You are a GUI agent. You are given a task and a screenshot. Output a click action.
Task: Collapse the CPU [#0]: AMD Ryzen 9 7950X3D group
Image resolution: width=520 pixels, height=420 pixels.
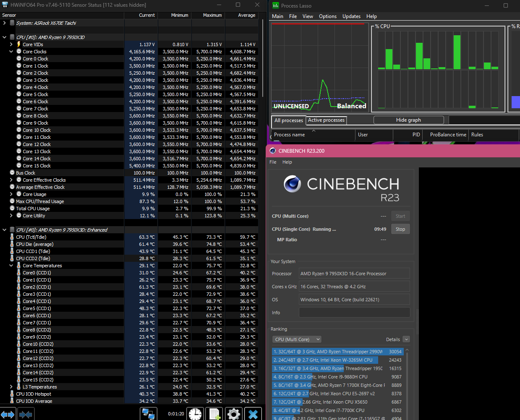(5, 37)
